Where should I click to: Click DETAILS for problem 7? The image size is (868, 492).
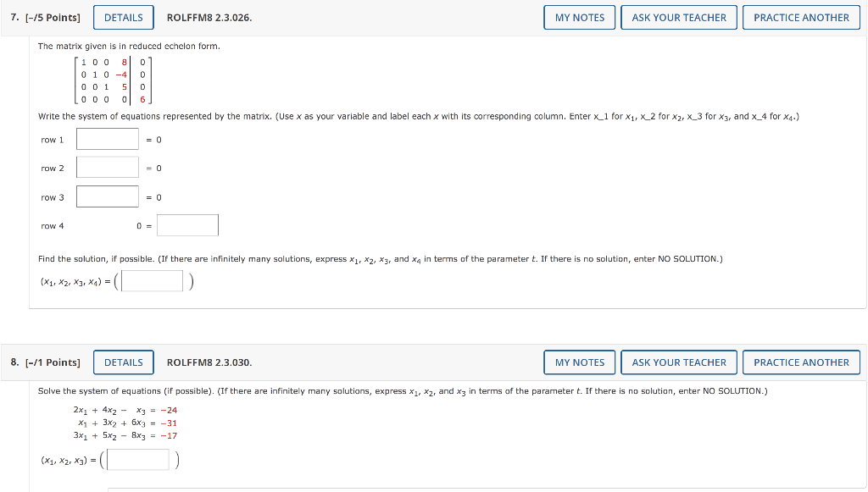click(x=123, y=17)
